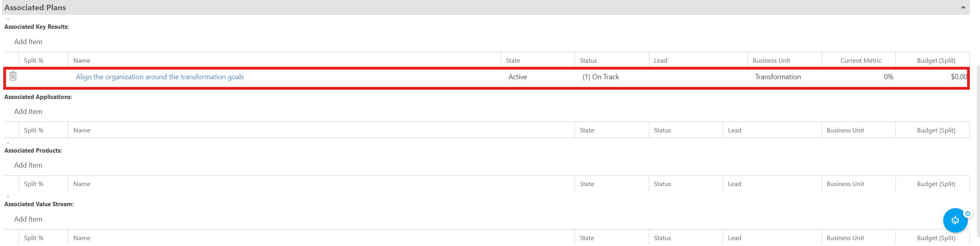Viewport: 980px width, 246px height.
Task: Click the Associated Key Results: label
Action: pos(37,27)
